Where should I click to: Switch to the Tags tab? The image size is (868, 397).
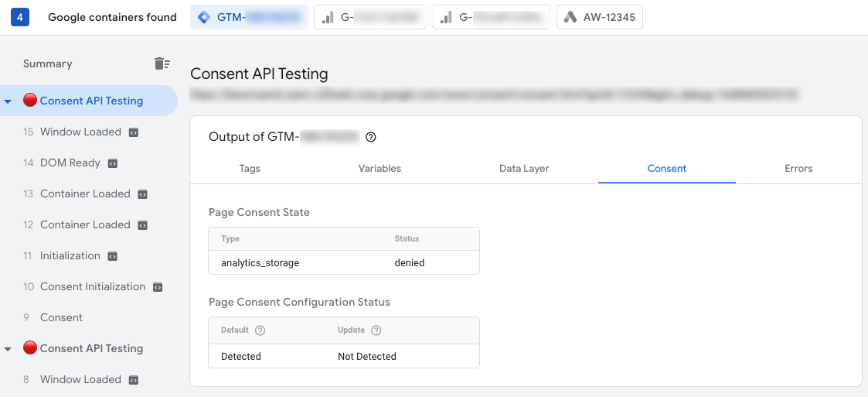[250, 169]
